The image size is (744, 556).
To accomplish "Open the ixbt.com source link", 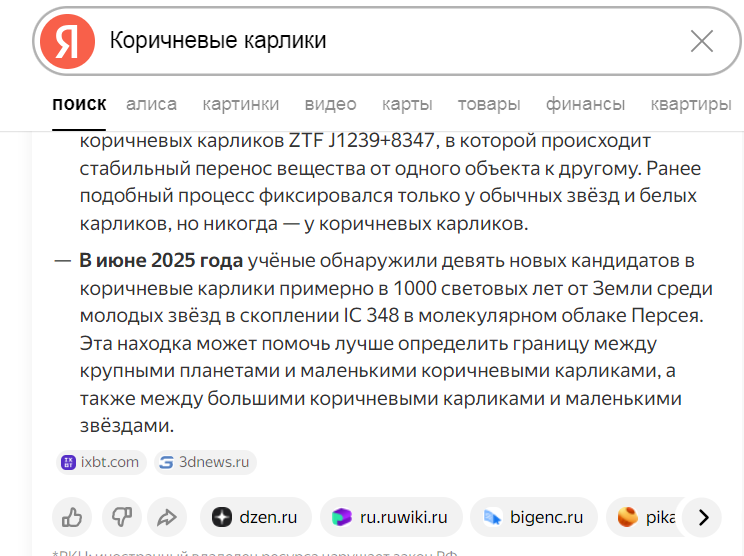I will tap(102, 462).
